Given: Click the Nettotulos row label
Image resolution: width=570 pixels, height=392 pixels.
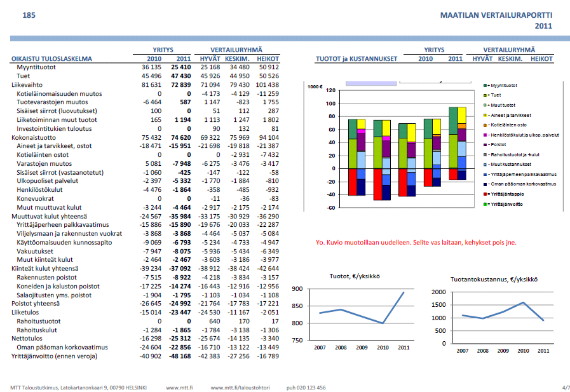Looking at the screenshot, I should click(x=27, y=339).
